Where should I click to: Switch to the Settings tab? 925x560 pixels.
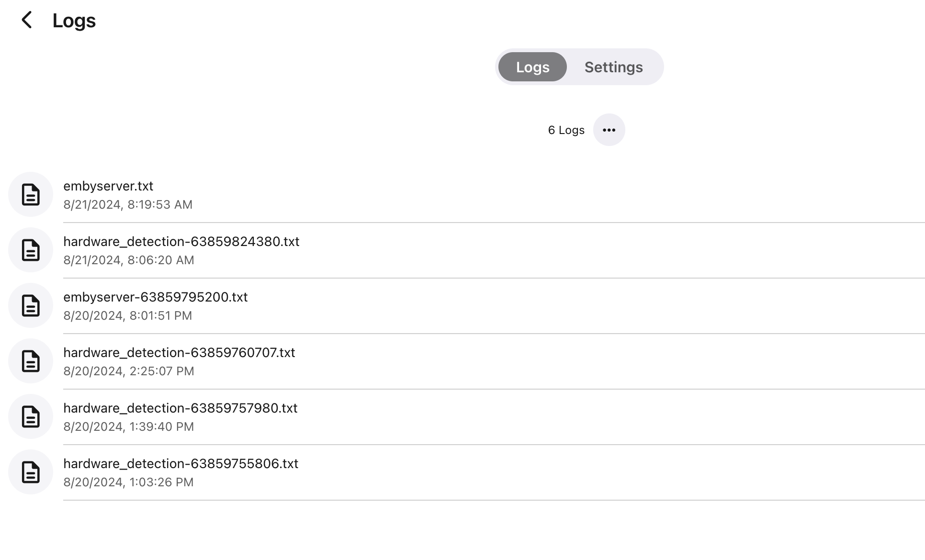613,67
